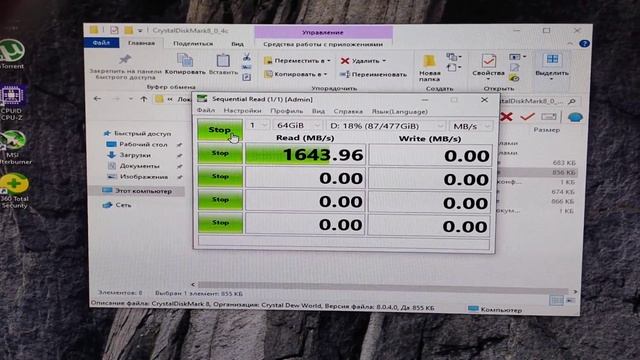This screenshot has height=360, width=640.
Task: Click the Размер column header
Action: [547, 130]
